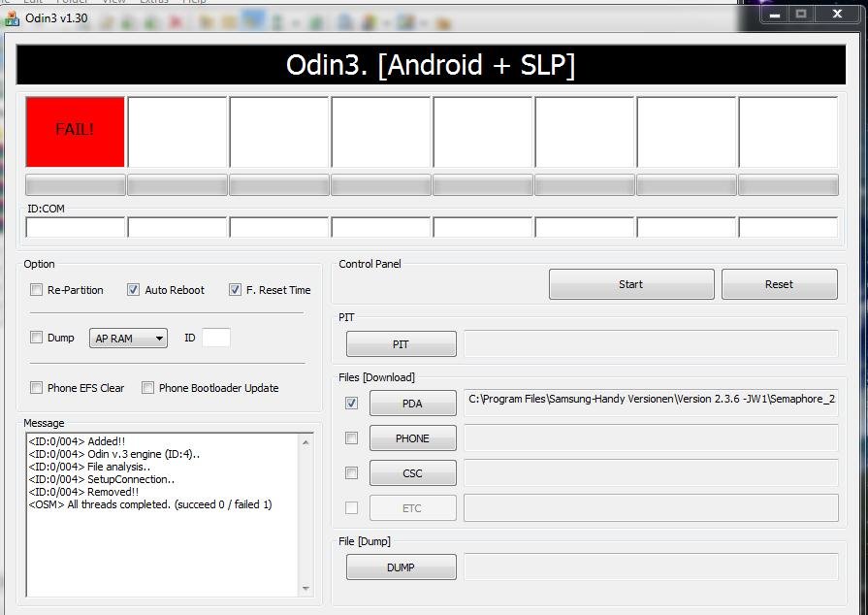This screenshot has width=868, height=615.
Task: Open the PIT file chooser button
Action: 402,344
